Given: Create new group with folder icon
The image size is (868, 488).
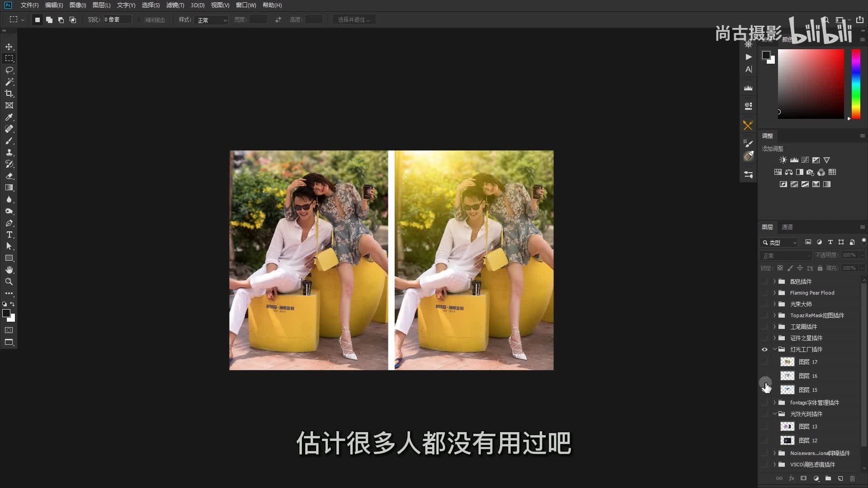Looking at the screenshot, I should click(x=828, y=478).
